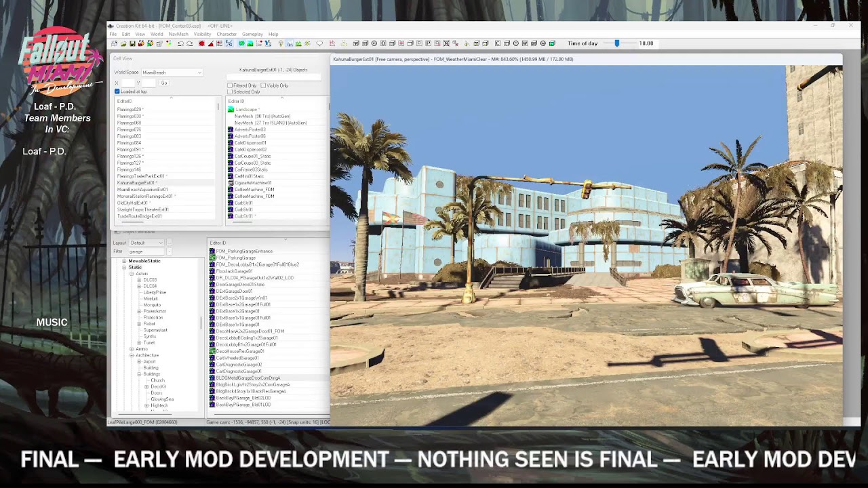This screenshot has width=868, height=488.
Task: Click the Go button in Cell View
Action: point(163,83)
